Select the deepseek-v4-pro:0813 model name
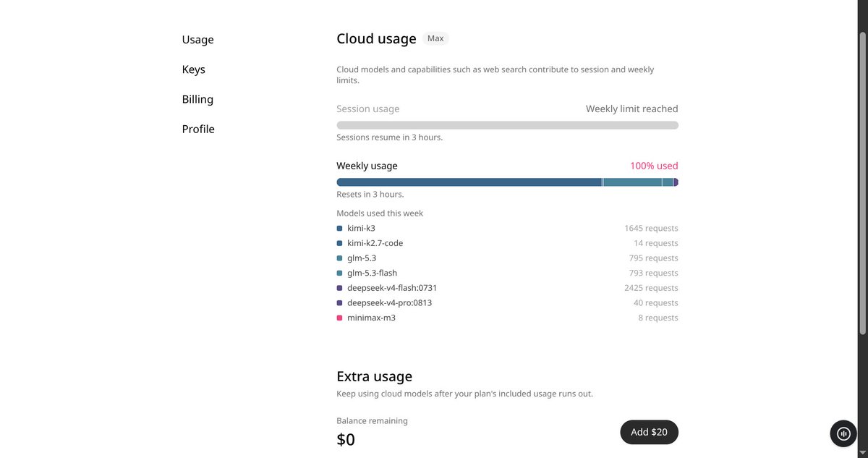 click(x=389, y=302)
